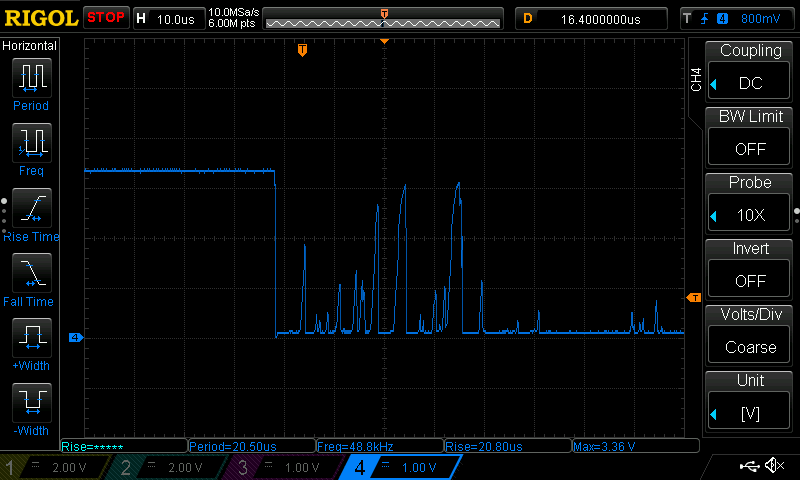
Task: Choose the Fall Time measurement icon
Action: [30, 272]
